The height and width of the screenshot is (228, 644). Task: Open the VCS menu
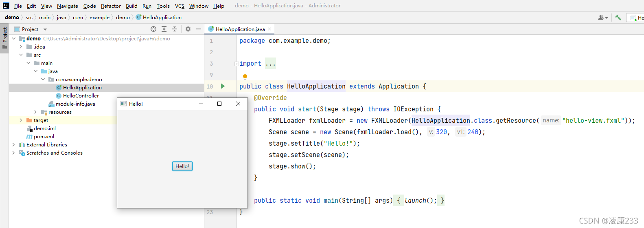tap(180, 6)
